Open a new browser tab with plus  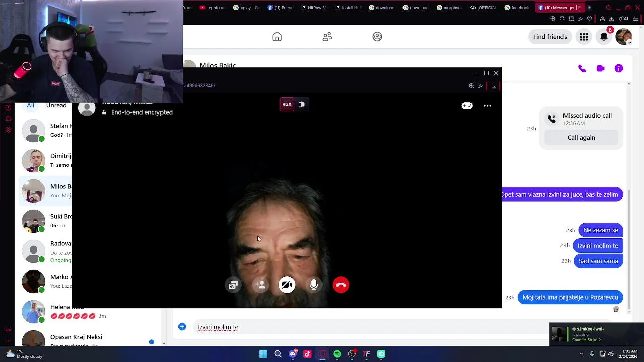[x=589, y=8]
